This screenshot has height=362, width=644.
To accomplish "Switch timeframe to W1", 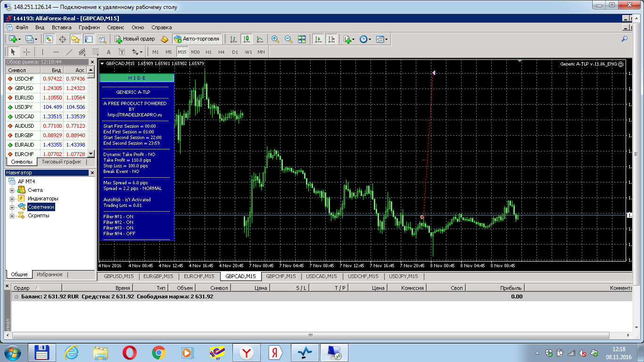I will [248, 52].
